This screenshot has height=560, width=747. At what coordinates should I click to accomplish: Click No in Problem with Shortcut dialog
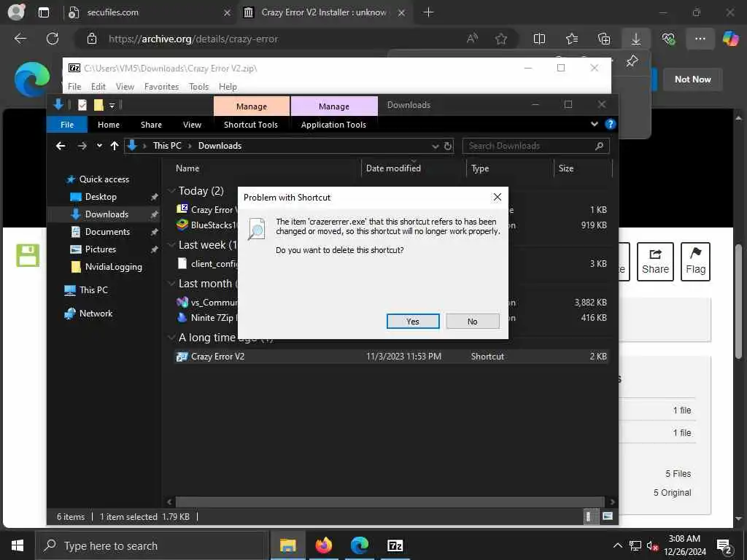[472, 322]
